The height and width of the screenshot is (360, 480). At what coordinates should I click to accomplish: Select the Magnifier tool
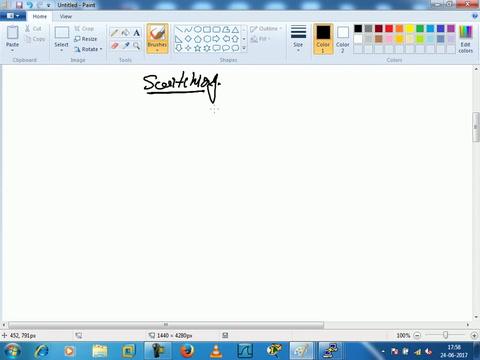(136, 45)
